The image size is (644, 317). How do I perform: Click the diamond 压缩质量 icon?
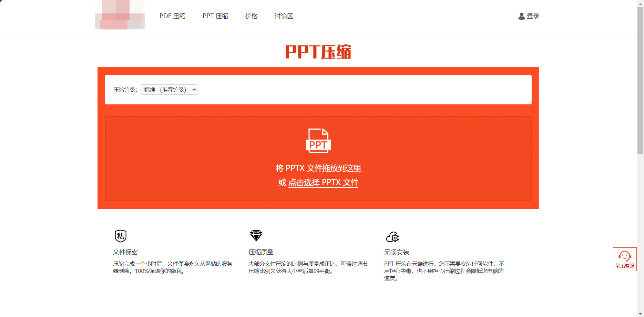tap(256, 236)
